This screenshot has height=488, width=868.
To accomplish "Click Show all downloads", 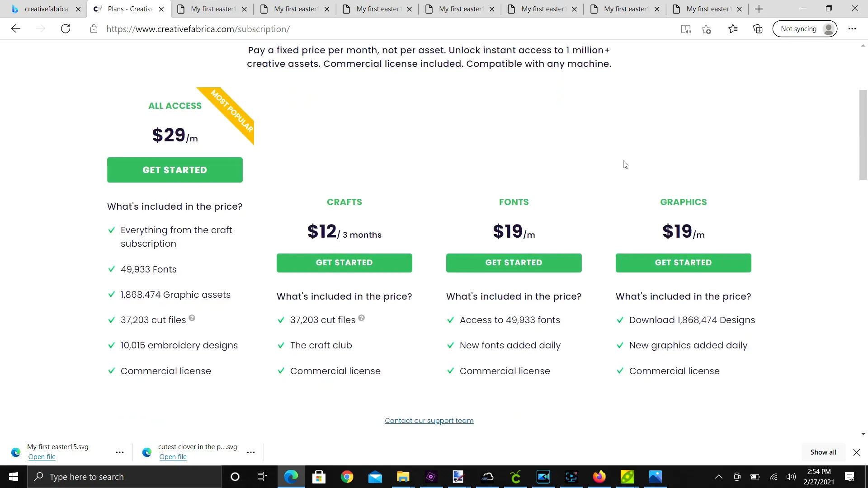I will point(823,452).
